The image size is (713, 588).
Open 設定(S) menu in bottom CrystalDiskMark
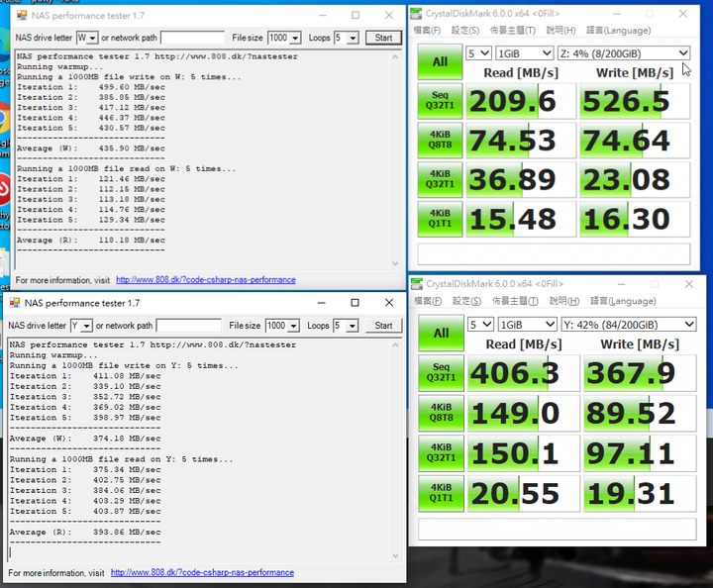(466, 301)
